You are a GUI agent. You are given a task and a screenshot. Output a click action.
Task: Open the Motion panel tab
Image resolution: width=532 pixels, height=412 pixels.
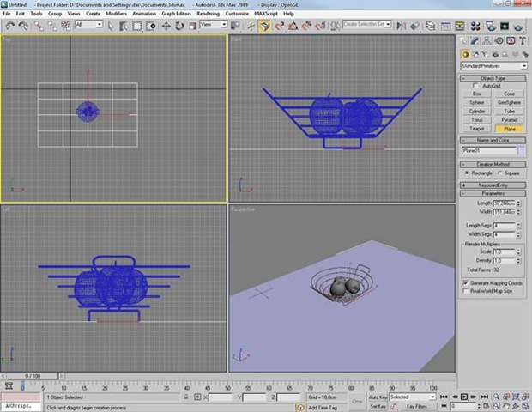498,40
